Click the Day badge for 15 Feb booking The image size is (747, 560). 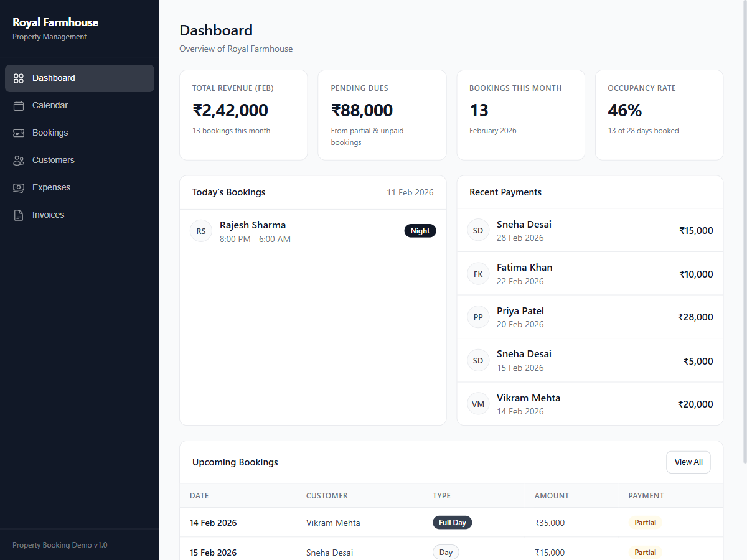446,553
